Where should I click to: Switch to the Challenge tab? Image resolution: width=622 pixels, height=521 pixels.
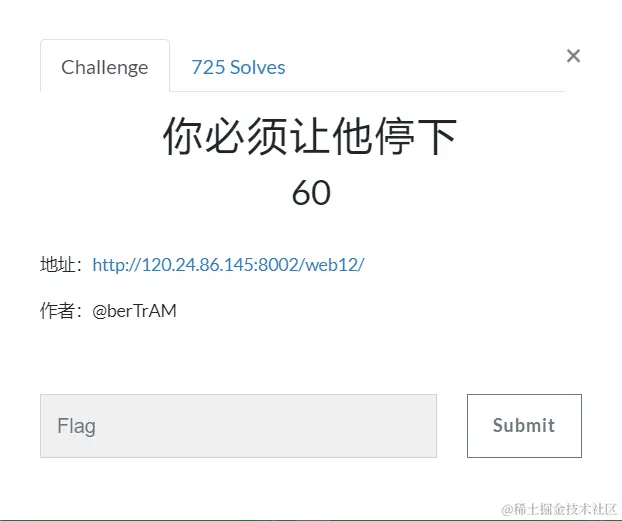coord(105,66)
